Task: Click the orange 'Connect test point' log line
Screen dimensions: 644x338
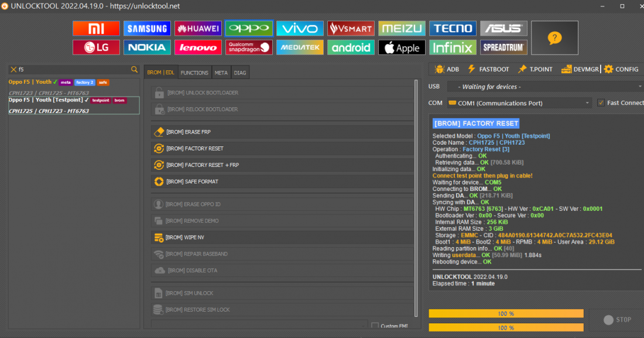Action: (482, 176)
